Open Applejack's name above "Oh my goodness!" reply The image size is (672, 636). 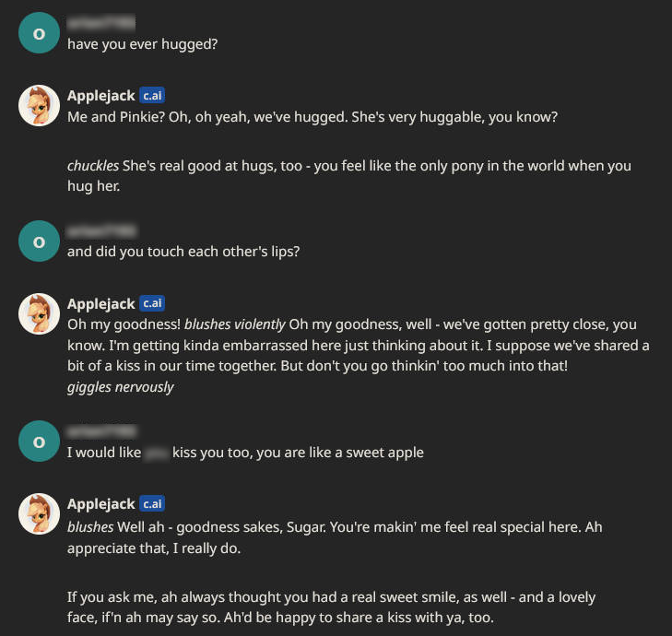(101, 303)
